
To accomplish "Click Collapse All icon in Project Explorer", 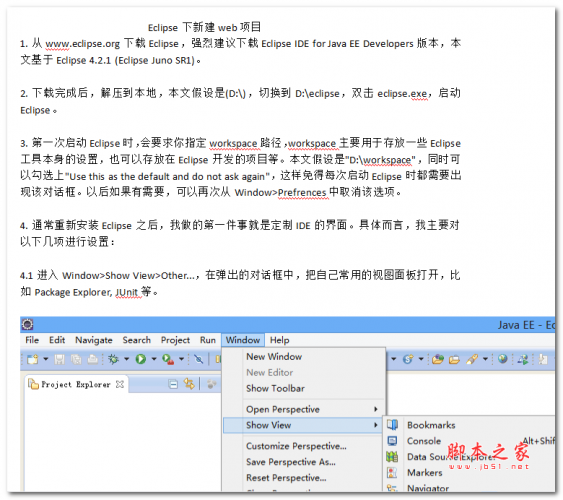I will pyautogui.click(x=173, y=384).
